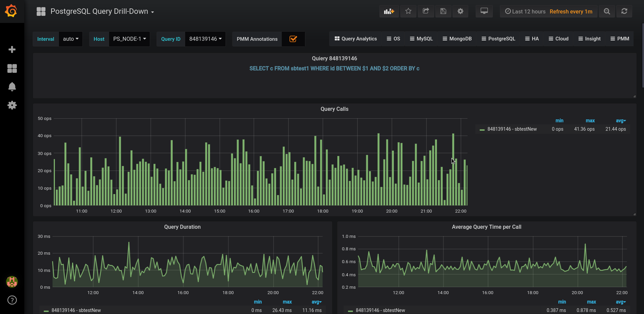The height and width of the screenshot is (314, 644).
Task: Save dashboard using the floppy disk icon
Action: tap(443, 11)
